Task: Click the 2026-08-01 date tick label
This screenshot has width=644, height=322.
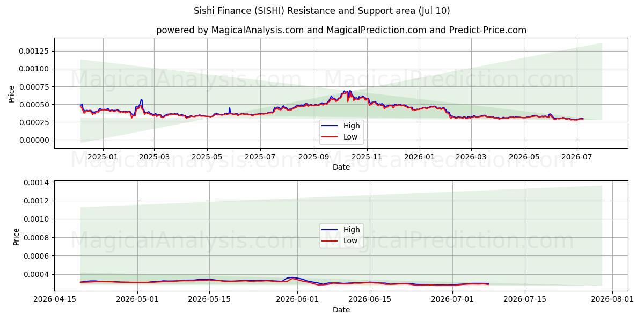Action: [x=612, y=299]
